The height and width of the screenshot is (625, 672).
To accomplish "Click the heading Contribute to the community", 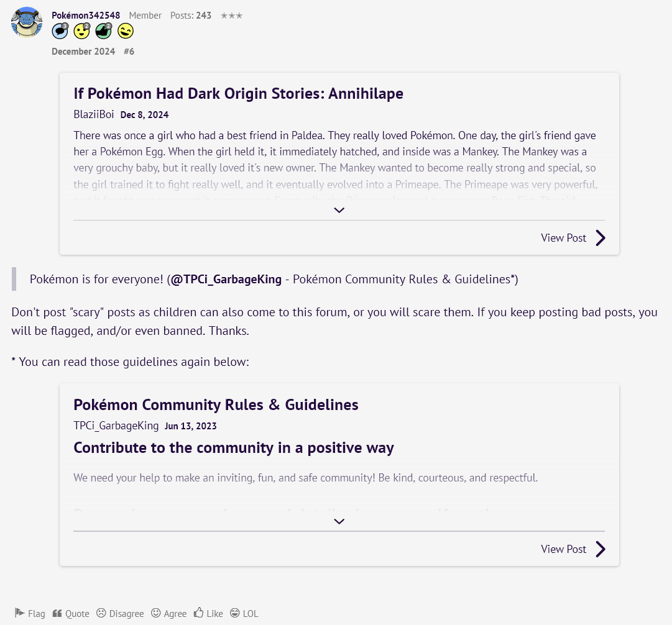I will click(234, 448).
